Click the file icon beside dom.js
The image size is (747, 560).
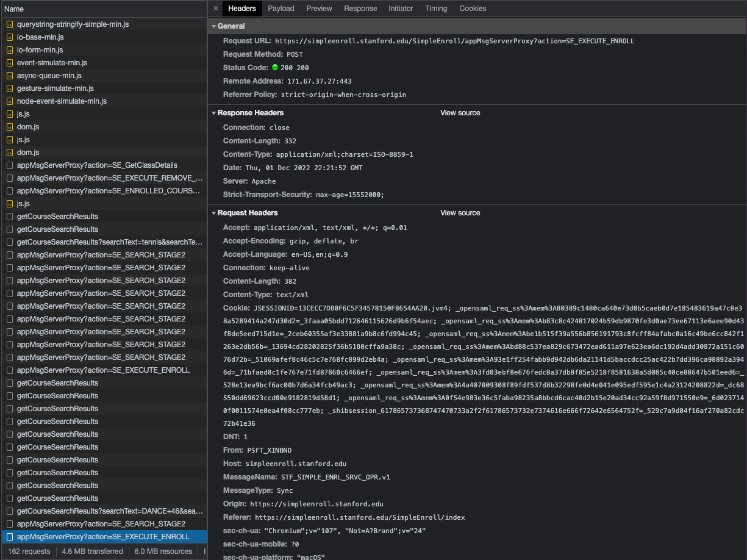pyautogui.click(x=9, y=127)
